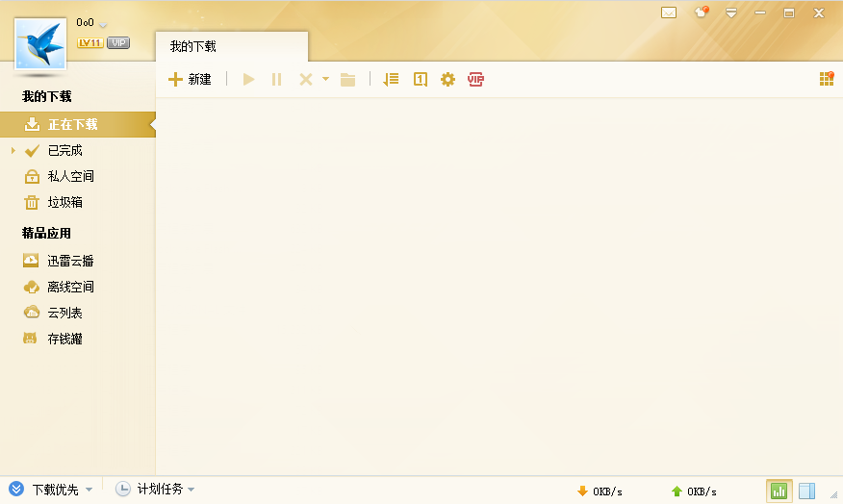Start the task with the play toolbar icon
The image size is (843, 504).
click(248, 80)
